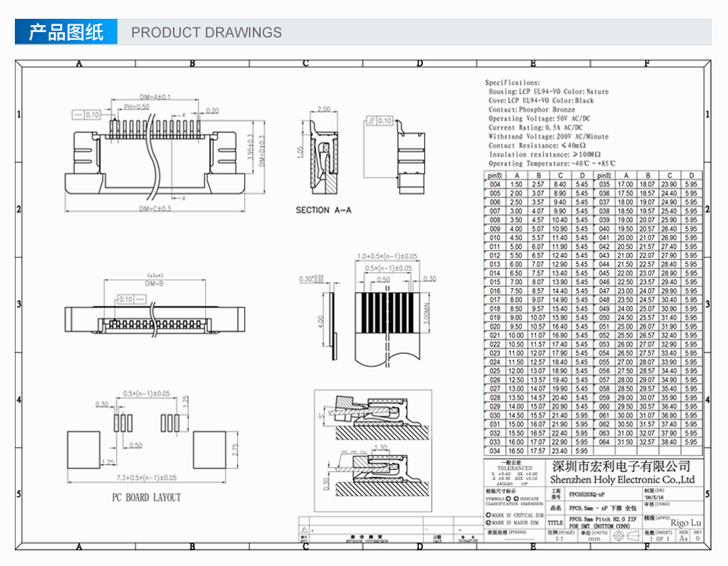This screenshot has width=728, height=566.
Task: Click the DIM=D±0.3 vertical dimension
Action: pos(261,151)
